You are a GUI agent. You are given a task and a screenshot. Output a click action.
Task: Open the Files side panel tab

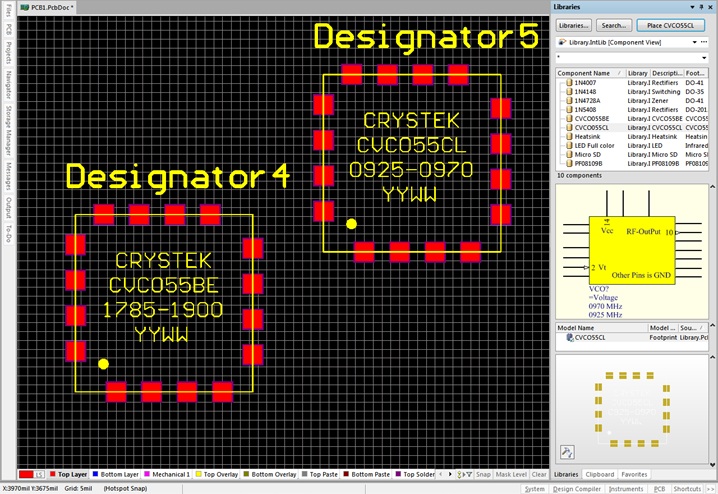point(8,10)
